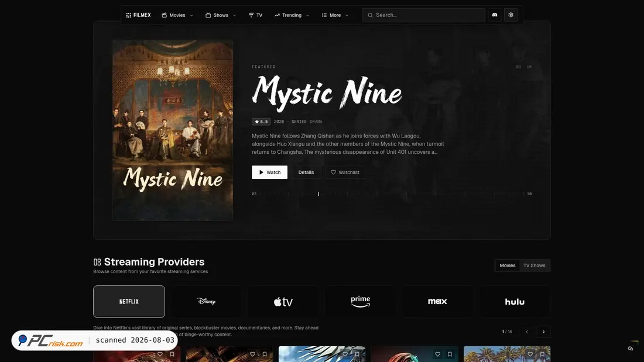Bookmark the blue-sky feathered movie card
This screenshot has width=644, height=362.
[x=357, y=354]
